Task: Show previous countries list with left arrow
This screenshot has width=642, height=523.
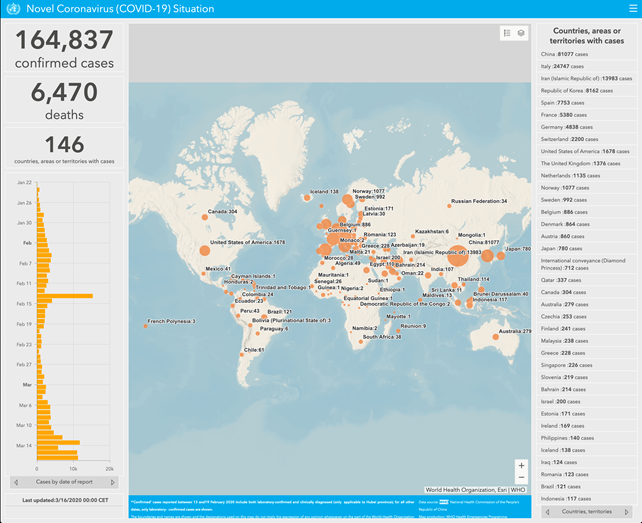Action: (547, 512)
